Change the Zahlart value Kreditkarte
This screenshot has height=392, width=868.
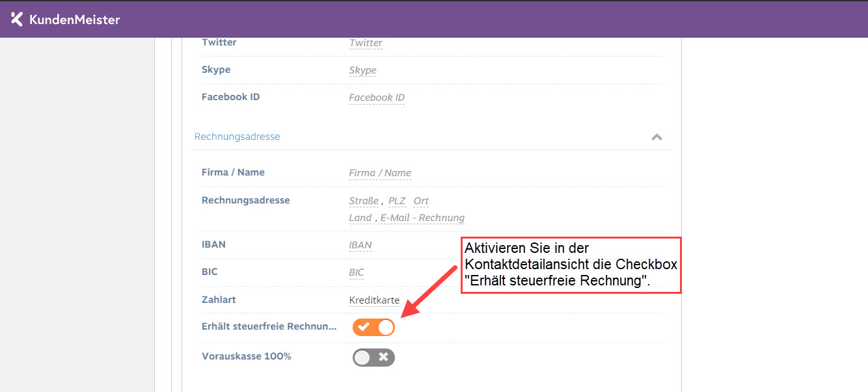pyautogui.click(x=374, y=300)
